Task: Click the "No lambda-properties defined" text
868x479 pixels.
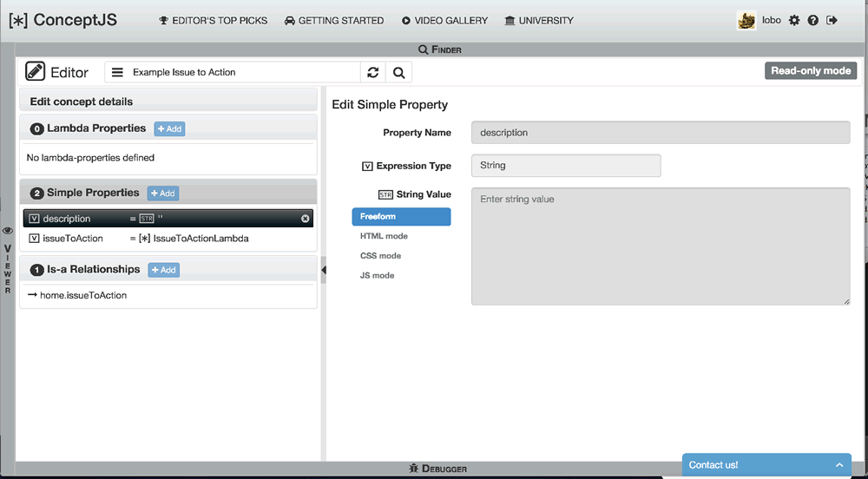Action: [x=90, y=158]
